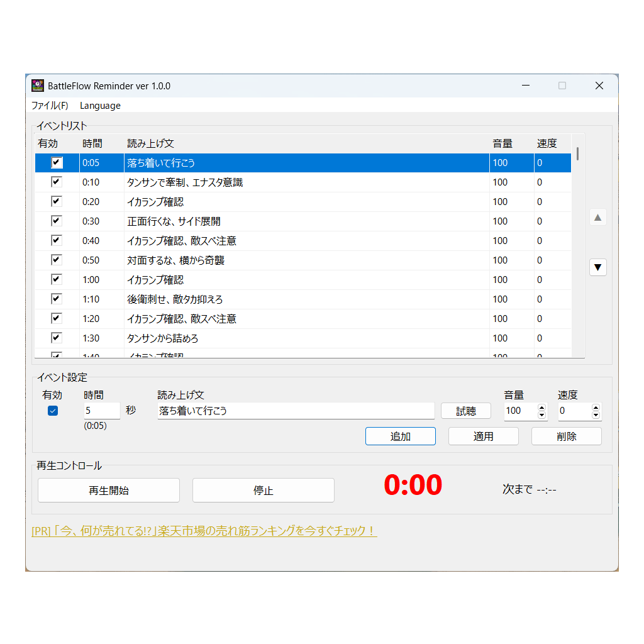Click the 追加 add button

pyautogui.click(x=400, y=436)
